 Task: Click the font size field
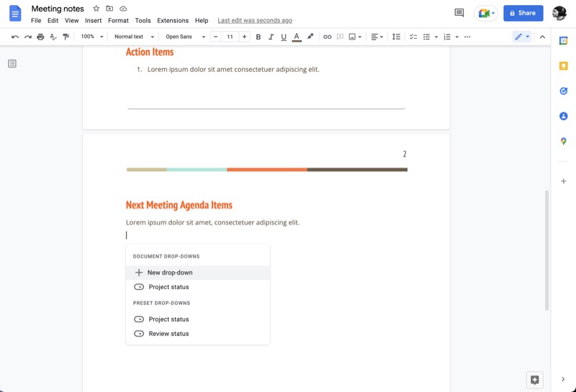coord(230,37)
